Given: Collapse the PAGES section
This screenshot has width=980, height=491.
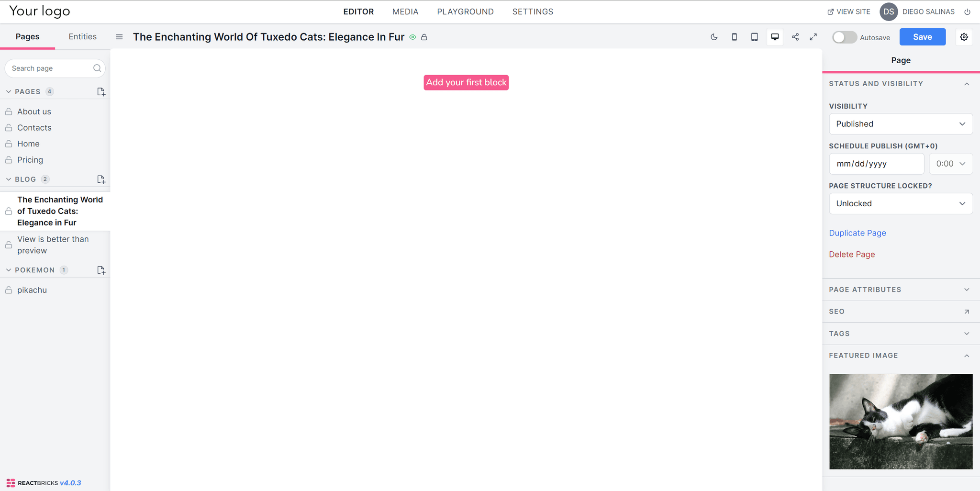Looking at the screenshot, I should [9, 91].
